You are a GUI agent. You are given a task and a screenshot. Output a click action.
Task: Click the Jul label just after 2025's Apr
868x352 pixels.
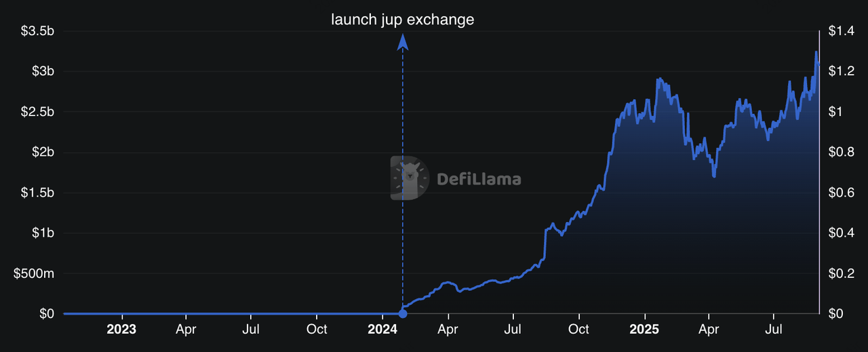(x=774, y=330)
